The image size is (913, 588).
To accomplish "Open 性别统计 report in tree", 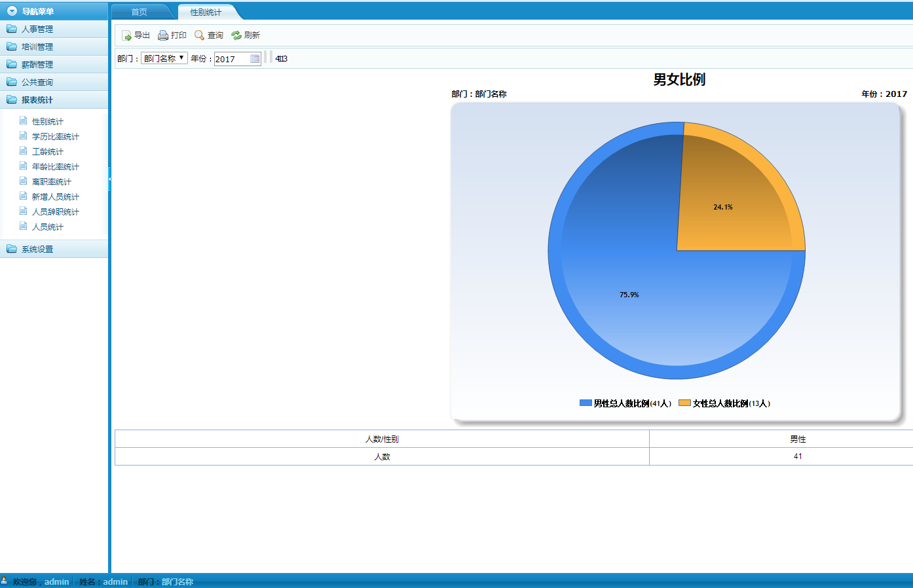I will point(48,122).
